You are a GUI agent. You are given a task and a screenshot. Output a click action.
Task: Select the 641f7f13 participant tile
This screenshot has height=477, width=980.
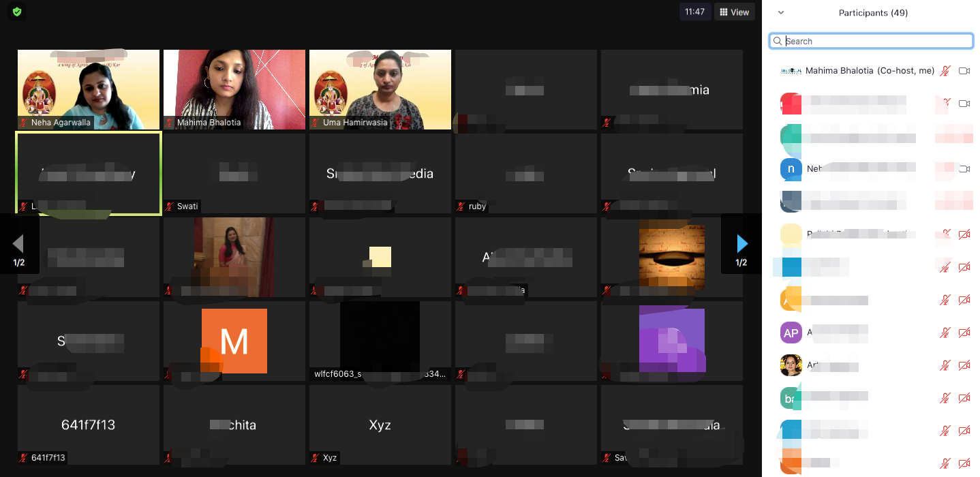89,425
